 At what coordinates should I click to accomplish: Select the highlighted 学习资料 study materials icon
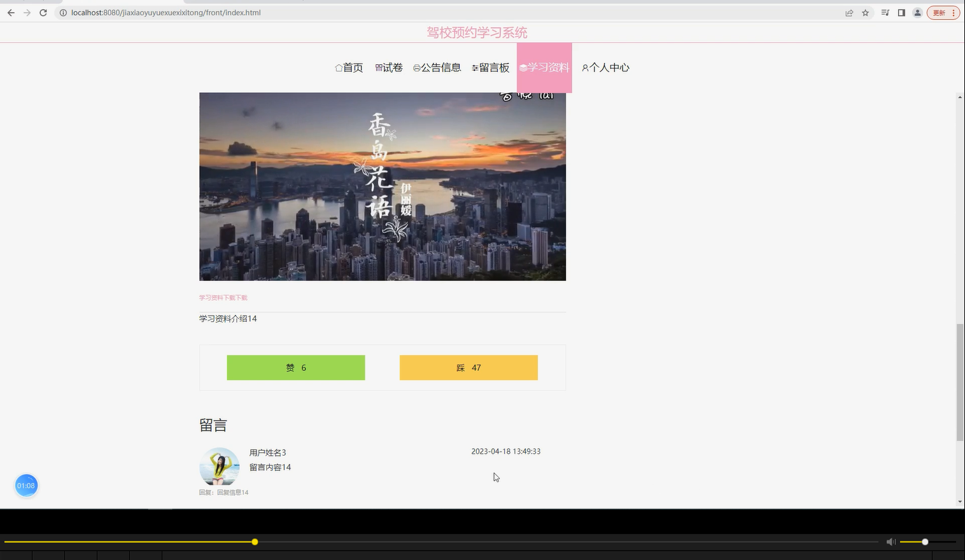point(523,67)
